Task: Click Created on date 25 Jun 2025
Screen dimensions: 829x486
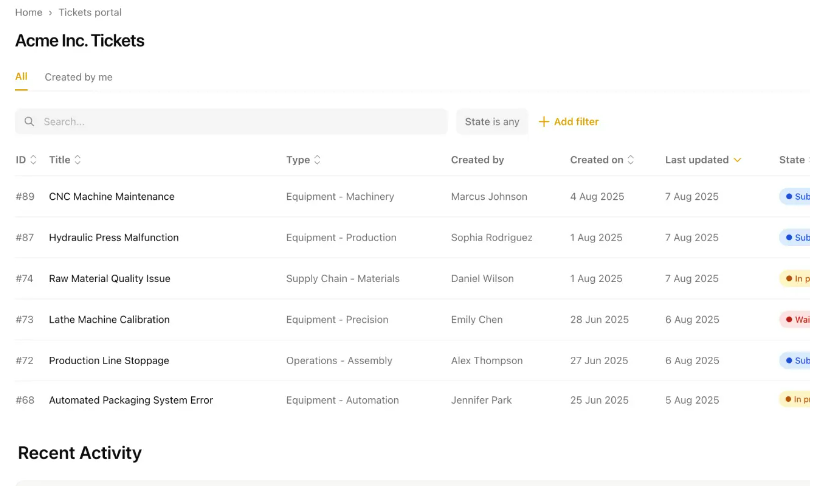Action: point(599,400)
